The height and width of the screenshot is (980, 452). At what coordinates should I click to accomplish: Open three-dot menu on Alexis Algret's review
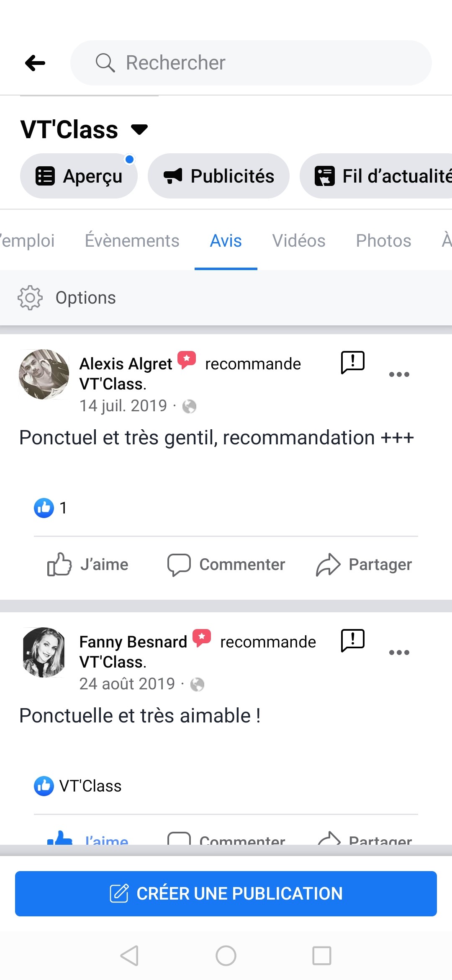pyautogui.click(x=399, y=374)
